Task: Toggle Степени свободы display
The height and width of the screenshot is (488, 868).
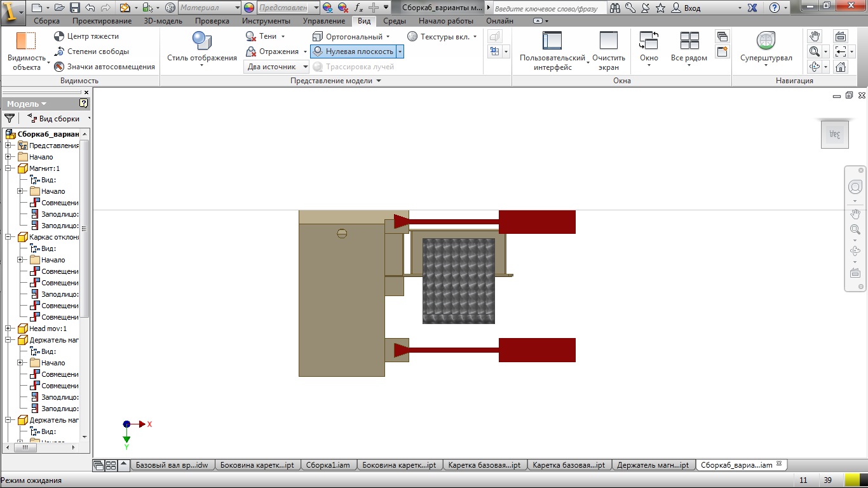Action: 91,51
